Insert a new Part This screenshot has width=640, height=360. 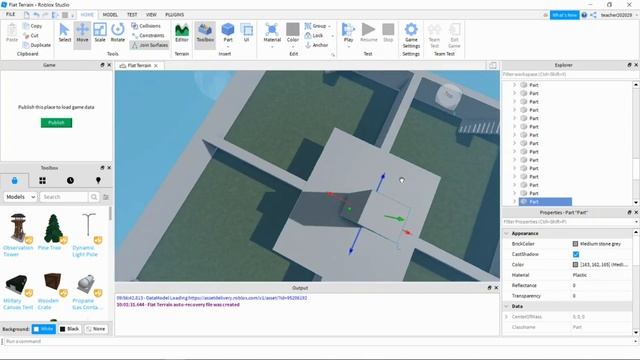(228, 33)
